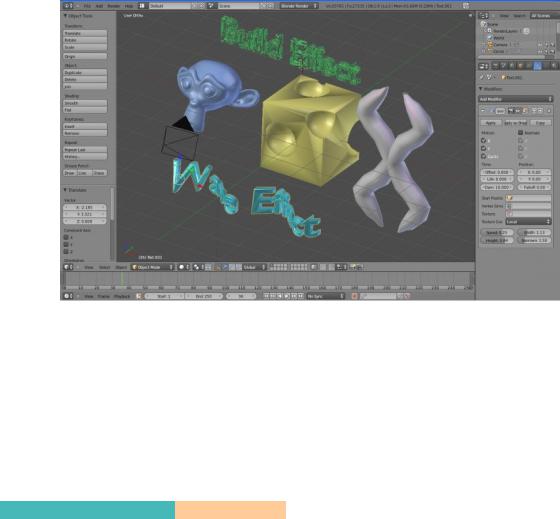The height and width of the screenshot is (519, 560).
Task: Play the animation in the timeline
Action: click(x=287, y=296)
